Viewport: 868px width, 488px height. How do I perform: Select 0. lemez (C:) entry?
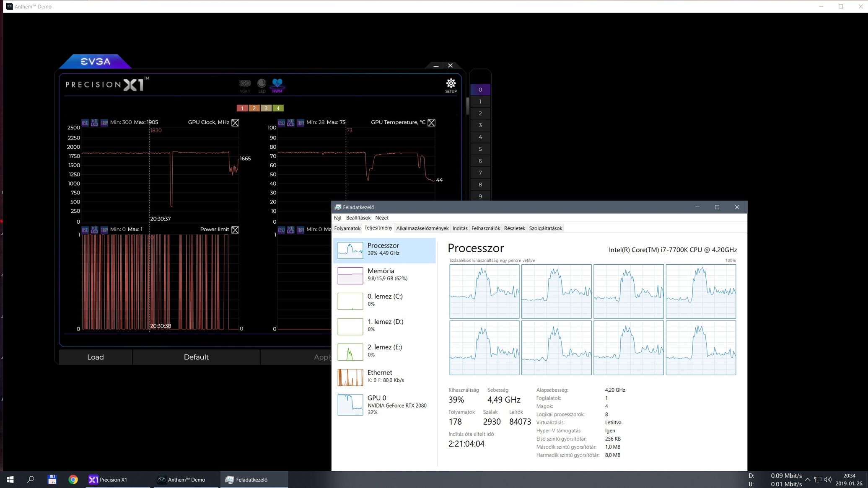[384, 301]
